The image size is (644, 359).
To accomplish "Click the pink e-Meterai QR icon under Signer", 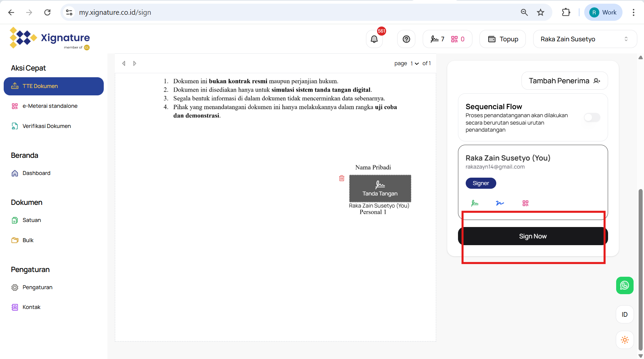I will point(525,203).
